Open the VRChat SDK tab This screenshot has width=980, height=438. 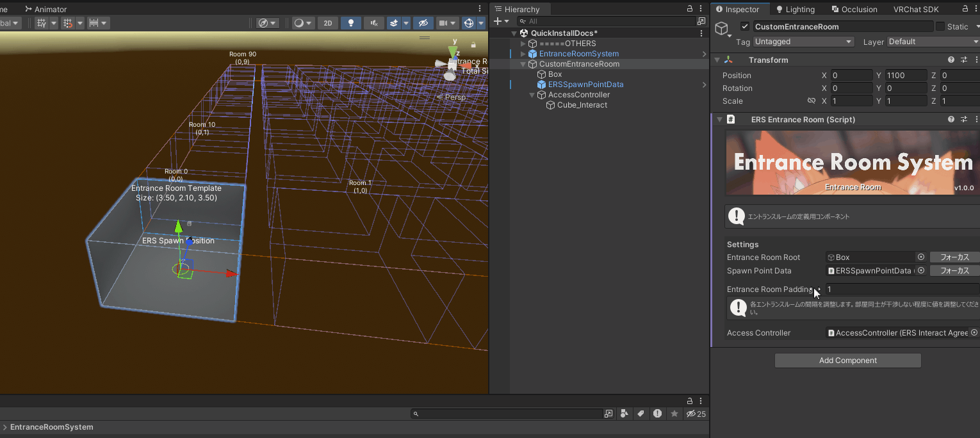[915, 10]
